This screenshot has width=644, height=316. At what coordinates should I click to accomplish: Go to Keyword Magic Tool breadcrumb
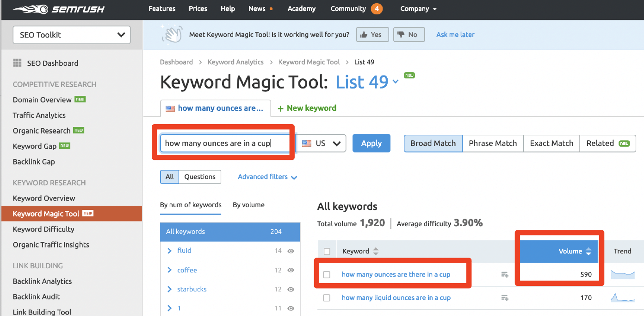pos(309,62)
